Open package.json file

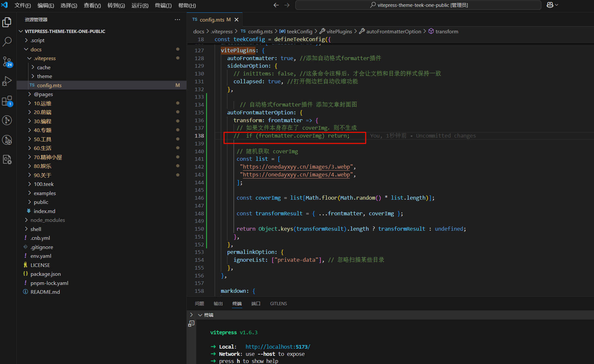[101, 274]
